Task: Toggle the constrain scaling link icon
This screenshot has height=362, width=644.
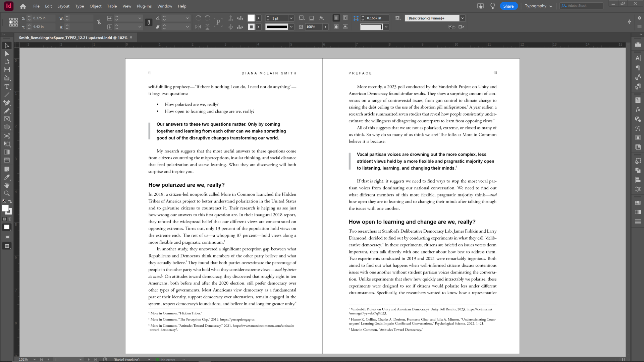Action: (x=149, y=22)
